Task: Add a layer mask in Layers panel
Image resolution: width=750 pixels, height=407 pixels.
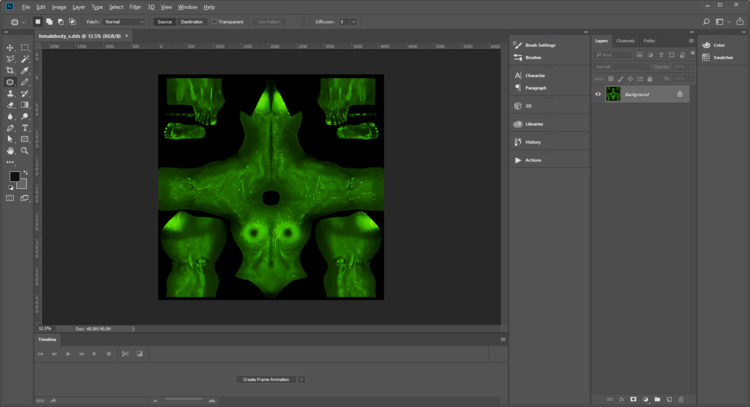Action: tap(633, 399)
